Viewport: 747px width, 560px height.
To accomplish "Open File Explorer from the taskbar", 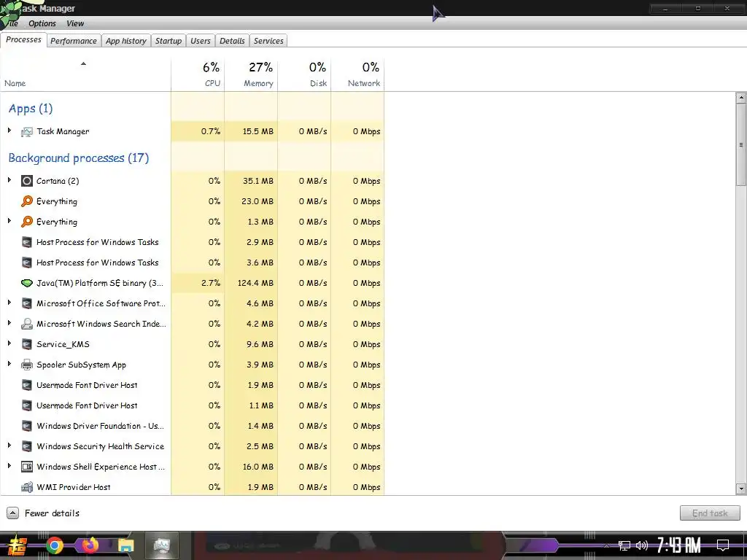I will tap(125, 545).
